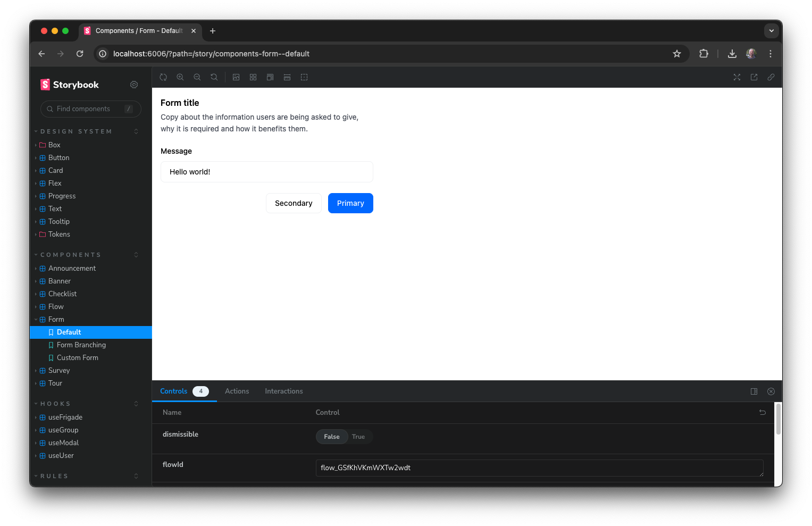Reload the browser page
The width and height of the screenshot is (812, 526).
(x=80, y=54)
